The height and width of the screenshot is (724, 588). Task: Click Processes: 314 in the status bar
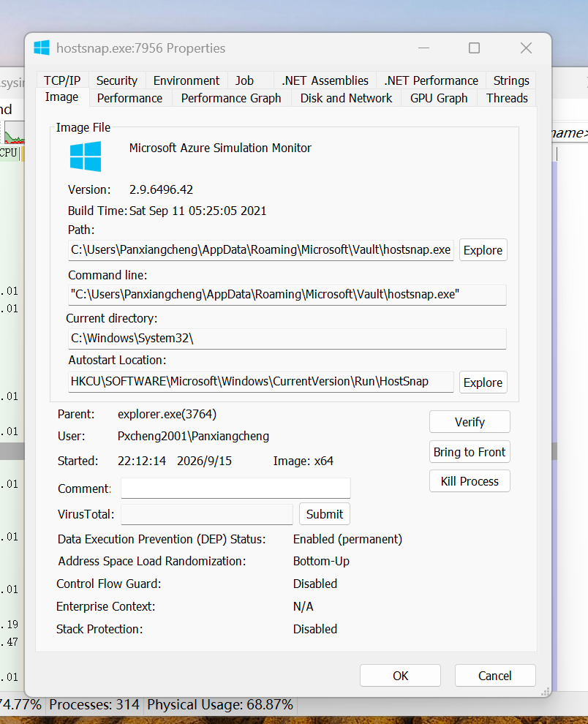[x=94, y=704]
